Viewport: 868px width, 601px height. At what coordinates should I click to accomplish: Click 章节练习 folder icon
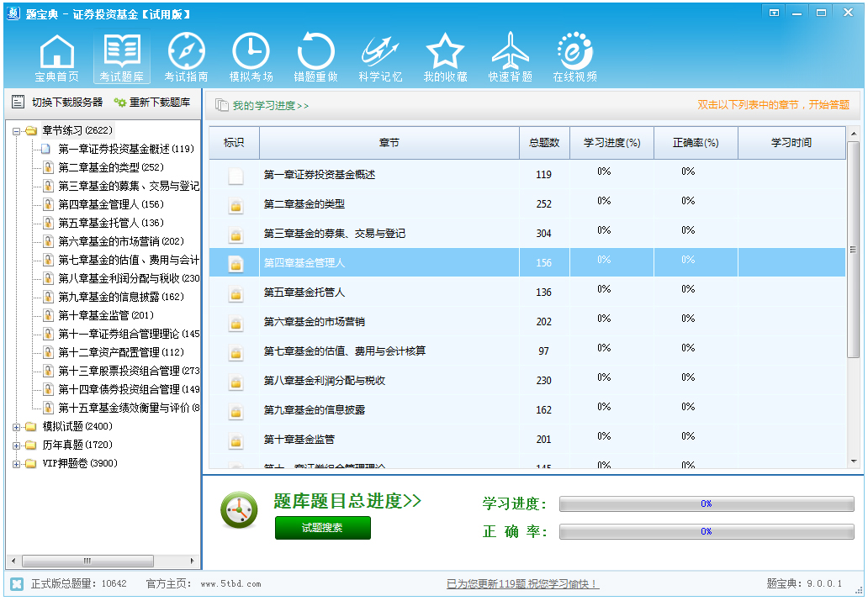tap(31, 130)
